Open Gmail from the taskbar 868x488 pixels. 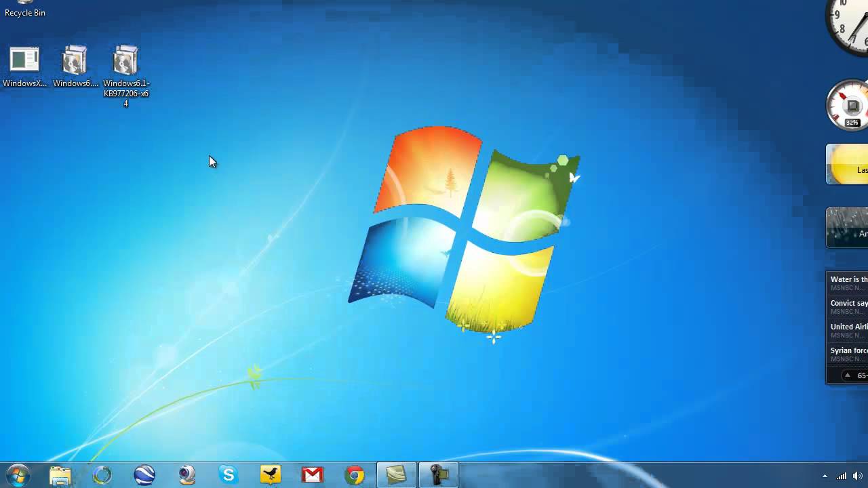coord(313,475)
